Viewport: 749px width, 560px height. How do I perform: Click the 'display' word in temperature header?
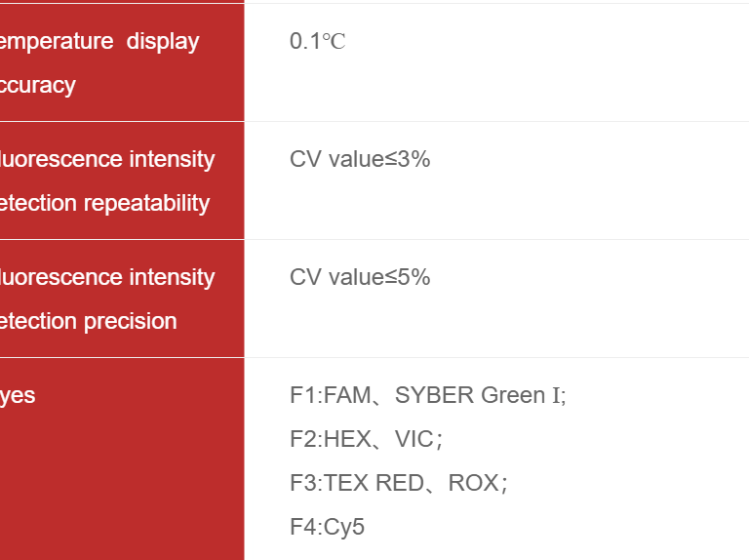point(163,42)
